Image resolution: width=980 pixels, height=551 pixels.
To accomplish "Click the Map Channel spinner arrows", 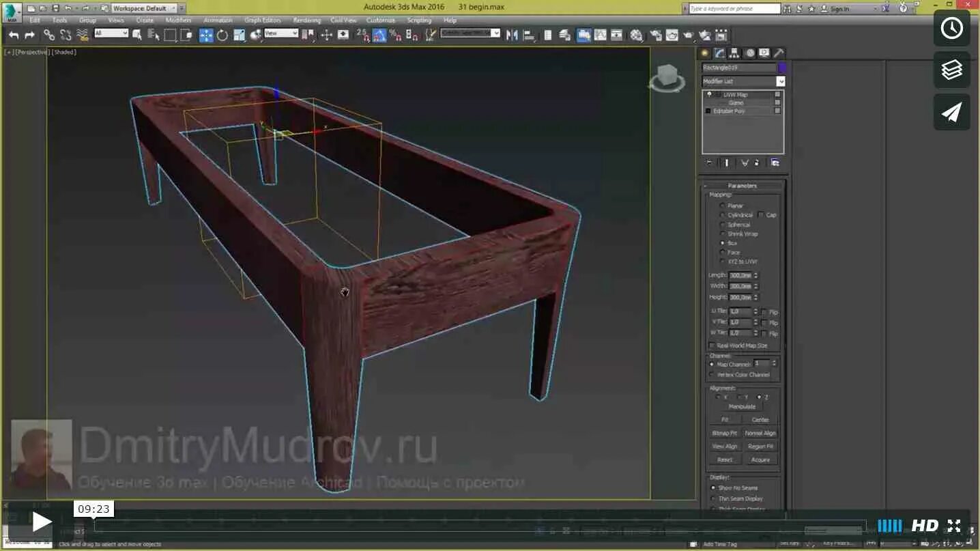I will pyautogui.click(x=773, y=363).
